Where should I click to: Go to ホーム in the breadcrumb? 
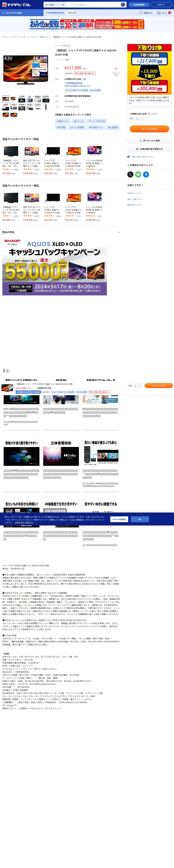5,37
